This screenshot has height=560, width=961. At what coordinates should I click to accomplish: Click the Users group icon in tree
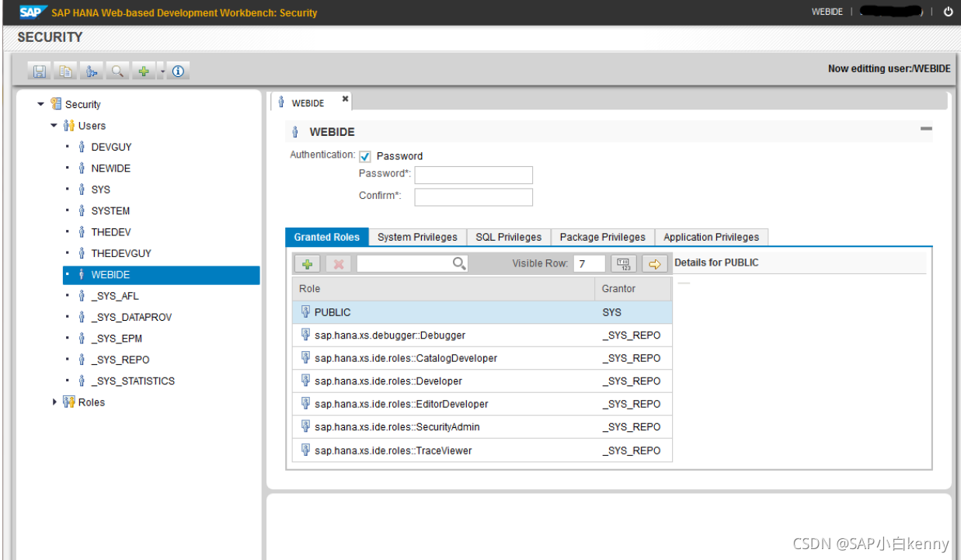click(x=69, y=126)
